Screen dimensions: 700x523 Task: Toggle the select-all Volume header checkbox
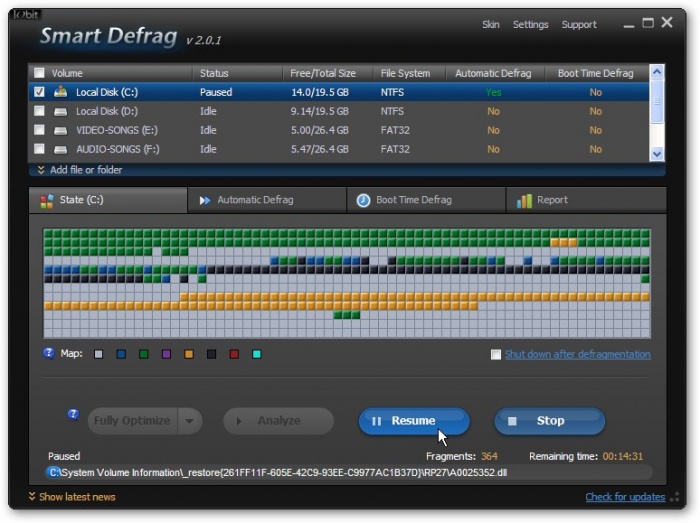pyautogui.click(x=39, y=73)
